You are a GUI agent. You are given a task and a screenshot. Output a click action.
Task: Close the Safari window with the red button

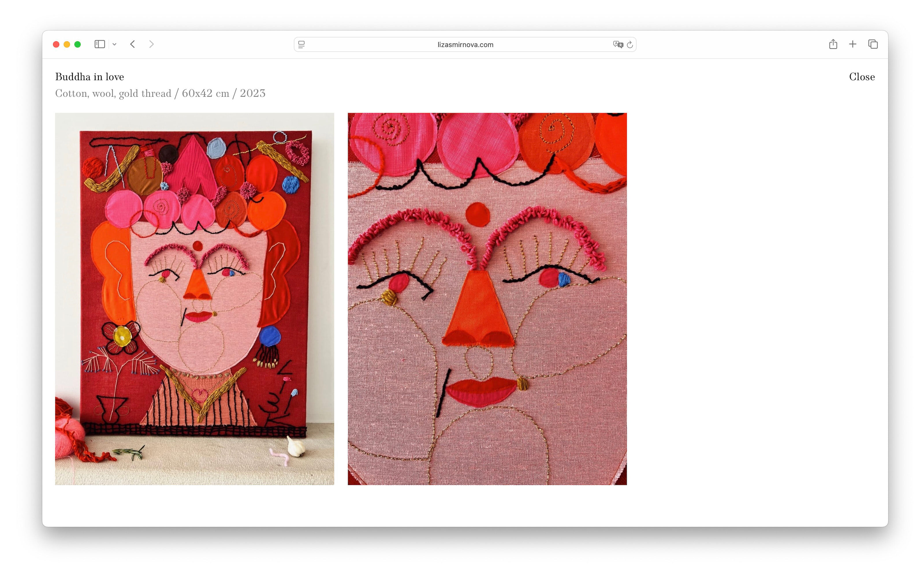point(56,44)
